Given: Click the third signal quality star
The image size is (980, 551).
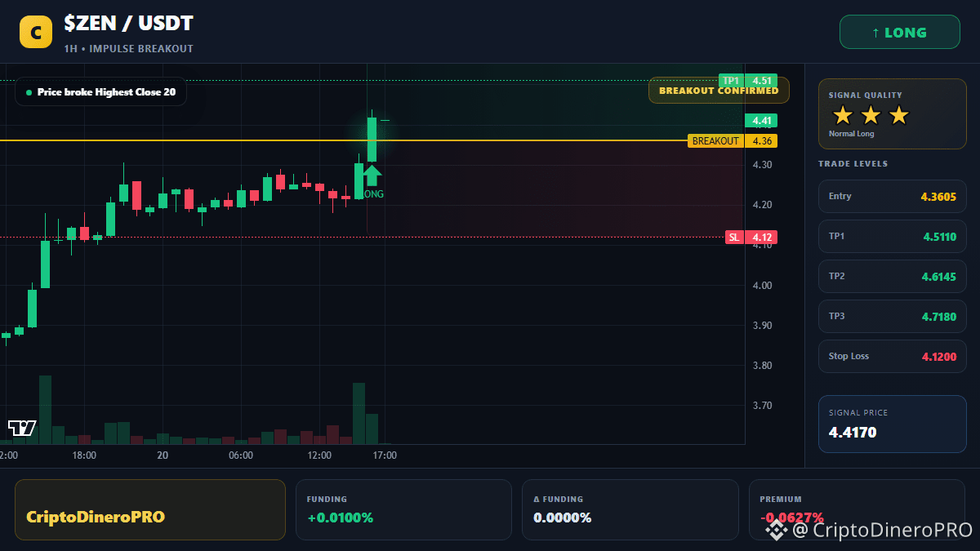Looking at the screenshot, I should 898,115.
